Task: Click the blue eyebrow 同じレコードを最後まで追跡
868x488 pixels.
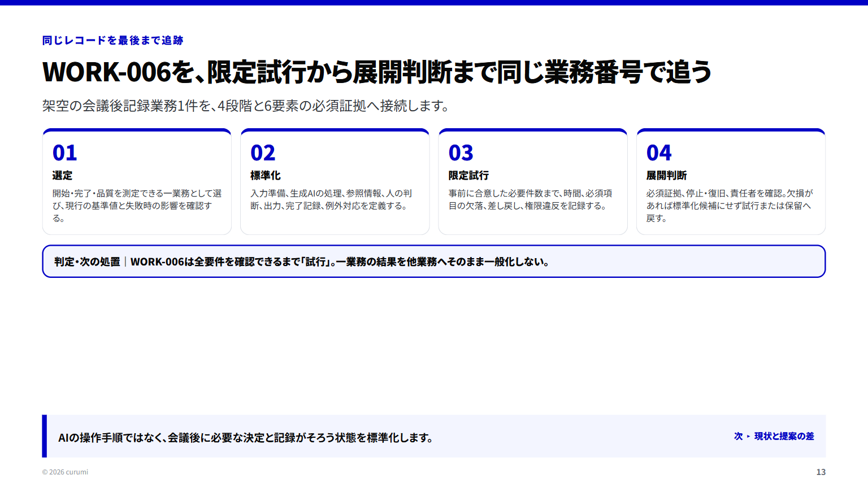Action: pyautogui.click(x=112, y=40)
